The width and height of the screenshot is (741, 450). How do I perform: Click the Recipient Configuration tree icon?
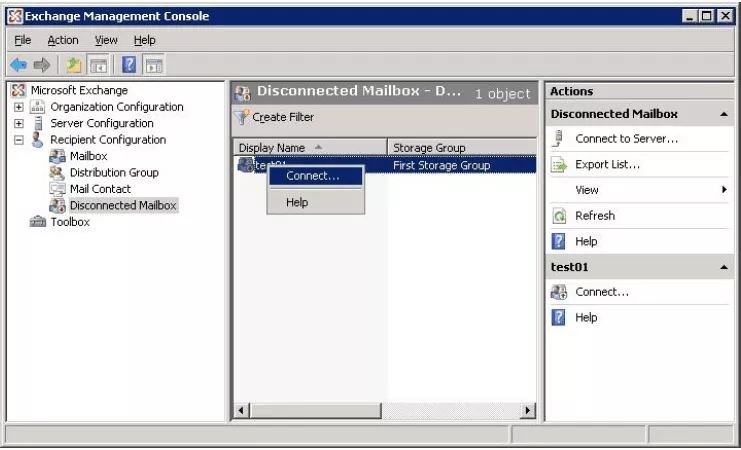[37, 140]
